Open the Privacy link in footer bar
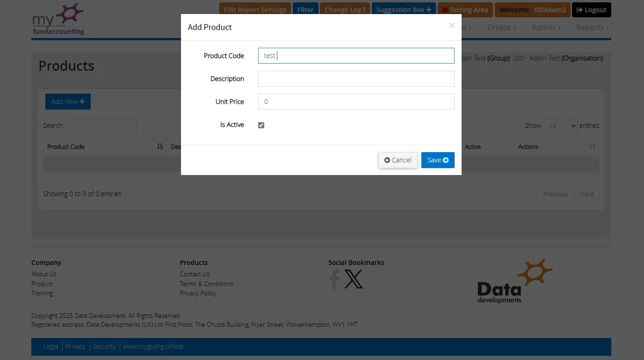644x360 pixels. coord(75,346)
